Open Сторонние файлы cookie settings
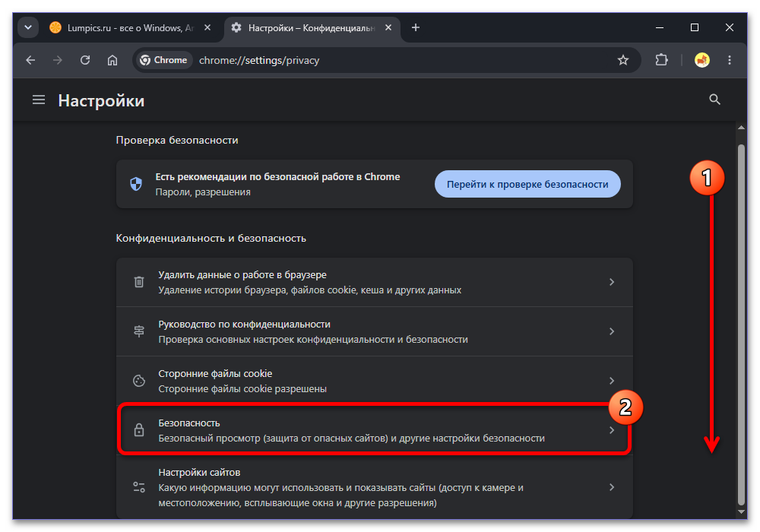Screen dimensions: 760x532 374,381
